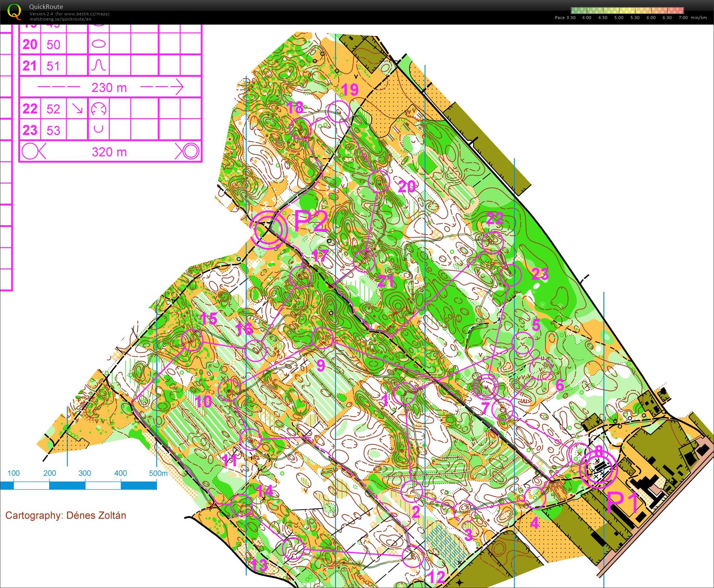Click the last-control circle symbol left of 320 m

(x=30, y=151)
